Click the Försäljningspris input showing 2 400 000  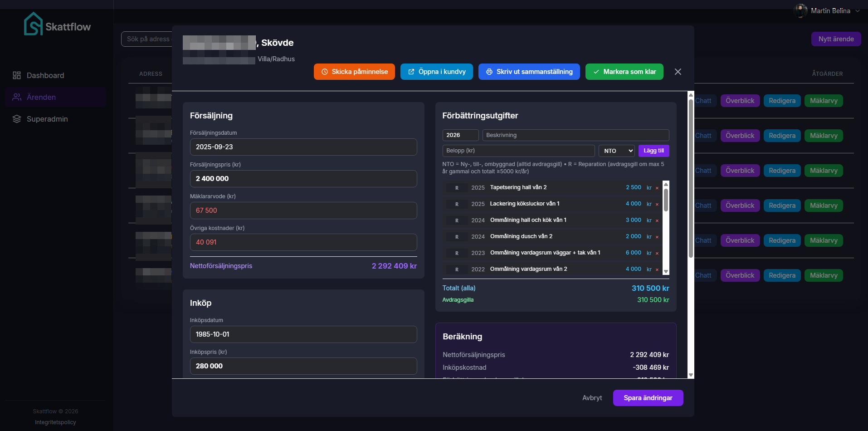tap(303, 179)
